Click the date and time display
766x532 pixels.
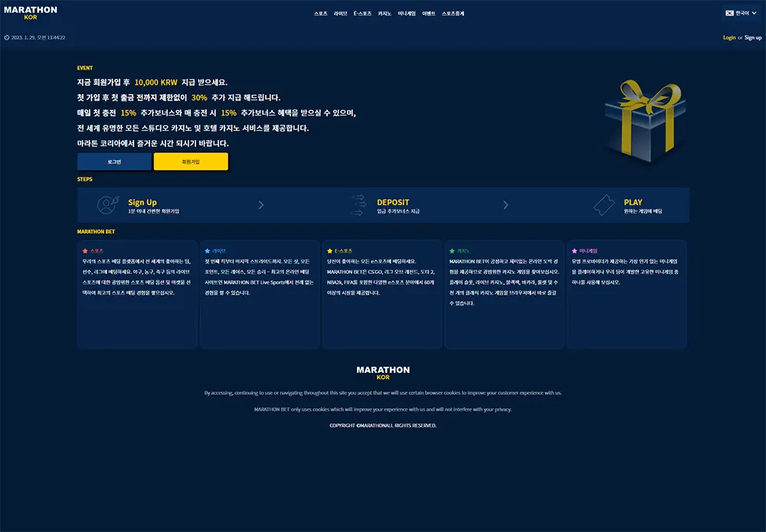[x=38, y=38]
